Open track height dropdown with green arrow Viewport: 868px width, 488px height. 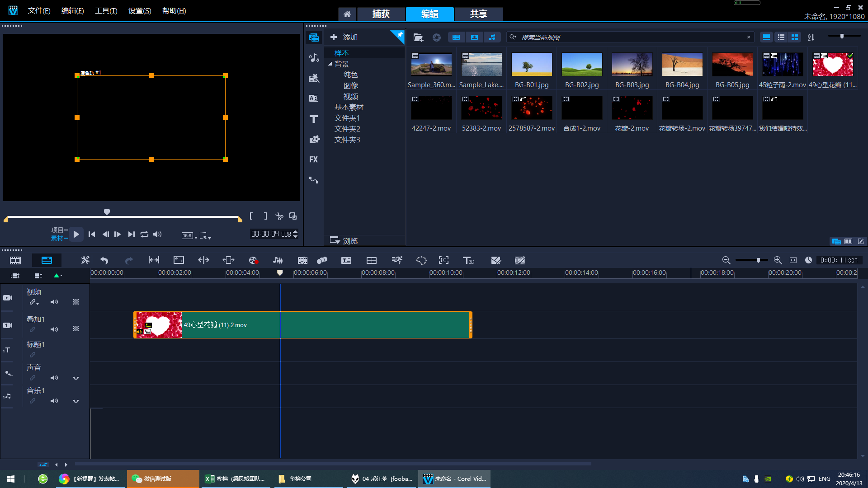pos(58,276)
